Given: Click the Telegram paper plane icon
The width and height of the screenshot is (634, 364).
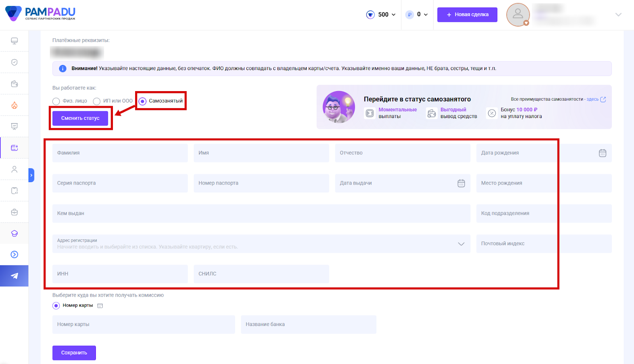Looking at the screenshot, I should (x=14, y=276).
